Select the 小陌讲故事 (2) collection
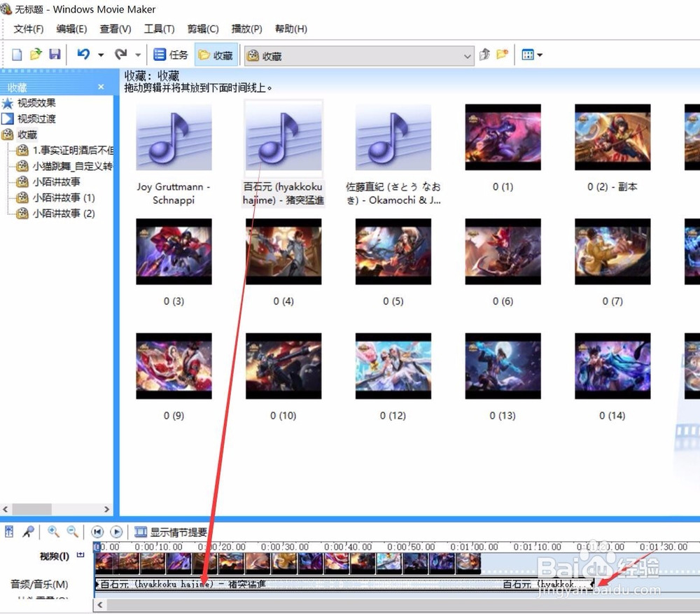This screenshot has width=700, height=614. pos(64,214)
